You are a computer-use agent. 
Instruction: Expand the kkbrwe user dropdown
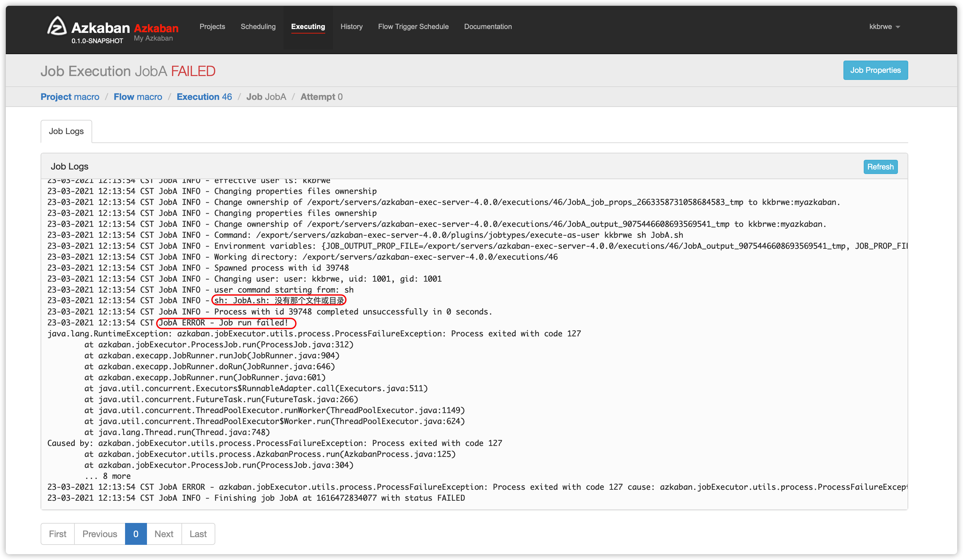[885, 26]
